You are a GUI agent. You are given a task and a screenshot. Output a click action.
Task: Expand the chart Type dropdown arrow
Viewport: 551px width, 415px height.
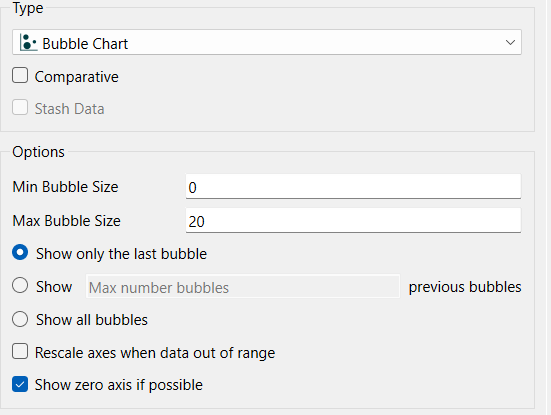pyautogui.click(x=510, y=43)
